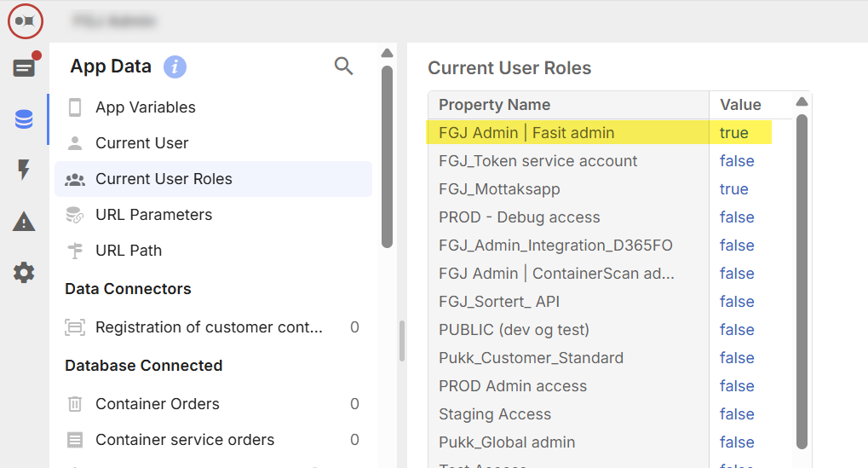
Task: Open the warning triangle errors icon
Action: click(25, 222)
